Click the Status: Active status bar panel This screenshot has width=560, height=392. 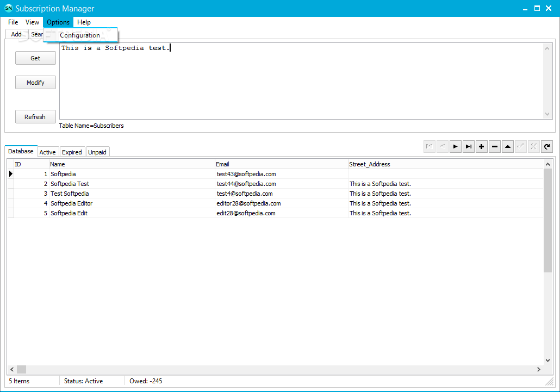point(92,381)
